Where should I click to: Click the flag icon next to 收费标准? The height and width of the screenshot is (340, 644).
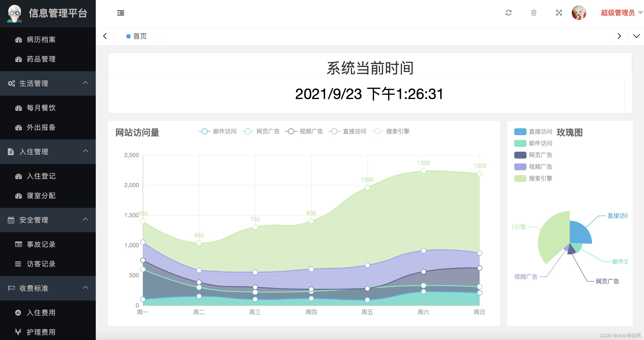pyautogui.click(x=11, y=288)
